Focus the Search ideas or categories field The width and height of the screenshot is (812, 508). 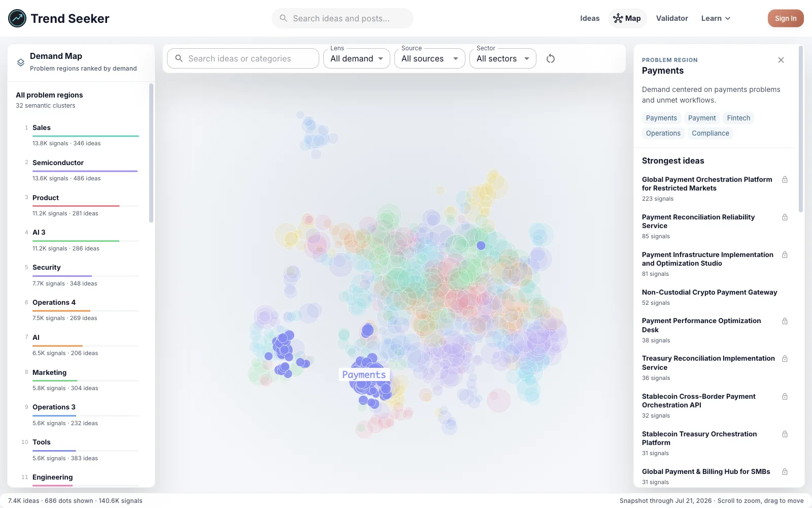243,58
